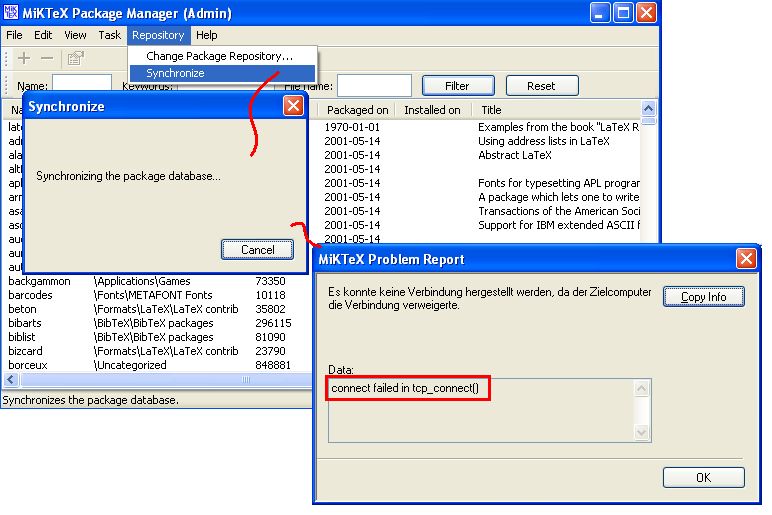Click the Reset button
Image resolution: width=772 pixels, height=515 pixels.
[542, 86]
